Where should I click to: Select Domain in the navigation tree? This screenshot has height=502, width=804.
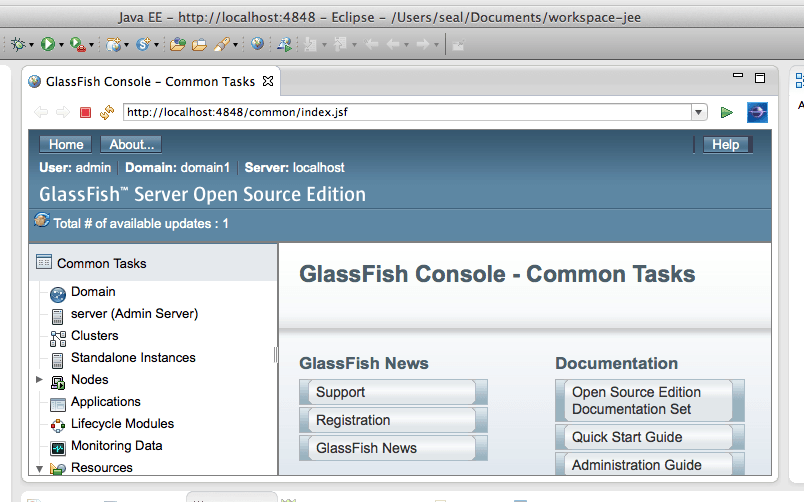(93, 292)
